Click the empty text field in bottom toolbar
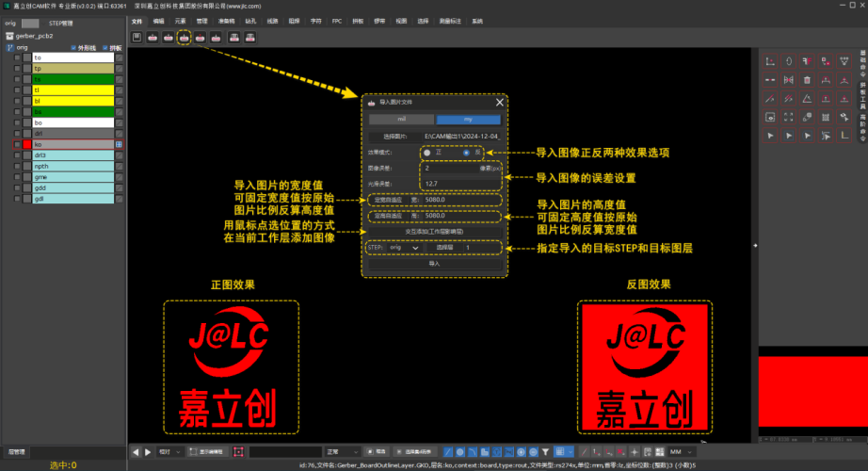Screen dimensions: 868x471 [x=285, y=451]
